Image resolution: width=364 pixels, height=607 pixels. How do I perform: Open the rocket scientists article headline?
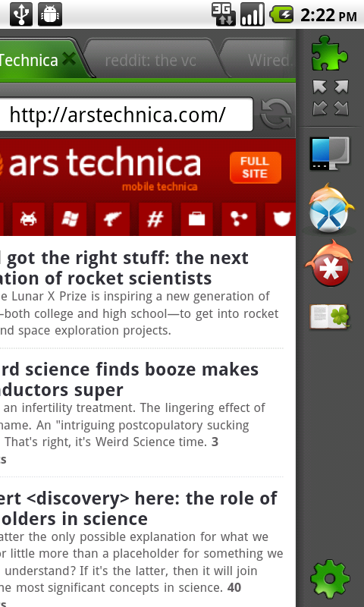tap(124, 268)
